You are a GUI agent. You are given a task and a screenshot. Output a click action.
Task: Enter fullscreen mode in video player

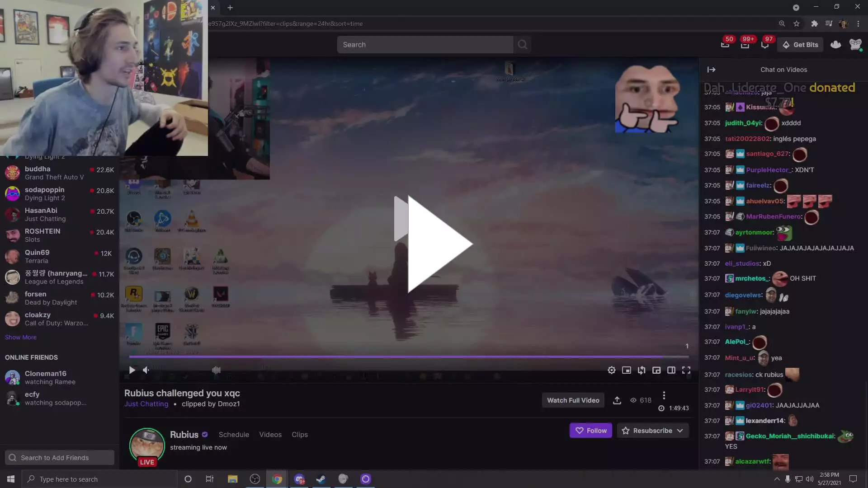click(x=686, y=370)
